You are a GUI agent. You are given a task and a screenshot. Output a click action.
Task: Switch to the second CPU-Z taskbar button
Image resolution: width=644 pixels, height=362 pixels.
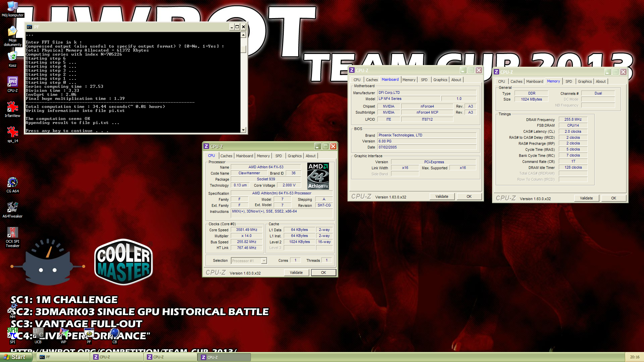click(170, 357)
